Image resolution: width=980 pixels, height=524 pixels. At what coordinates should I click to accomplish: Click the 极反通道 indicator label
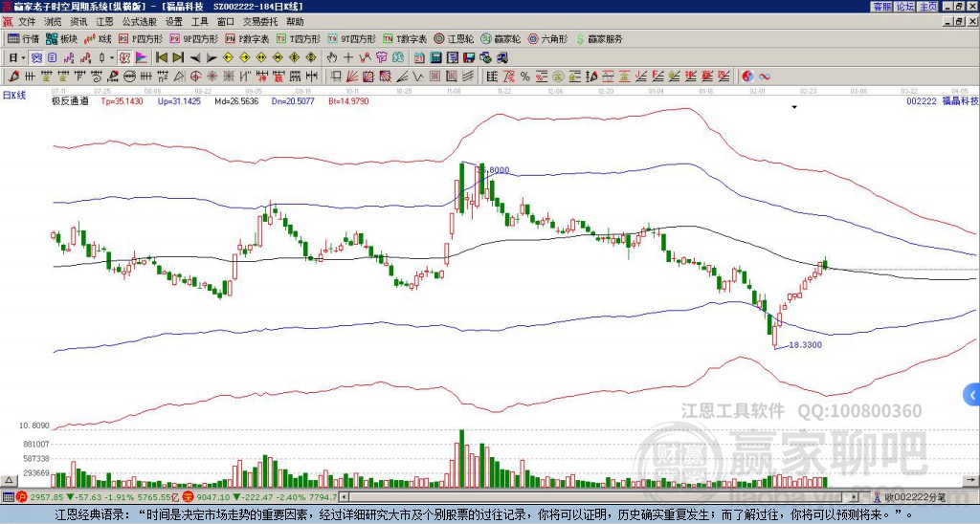[70, 100]
